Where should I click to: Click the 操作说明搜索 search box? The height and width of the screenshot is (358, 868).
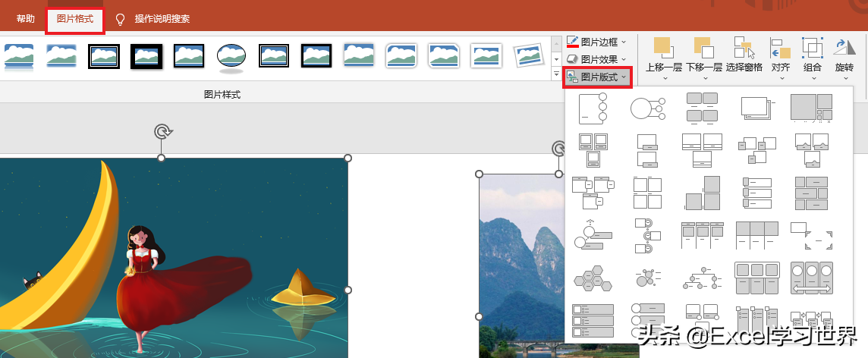click(162, 19)
